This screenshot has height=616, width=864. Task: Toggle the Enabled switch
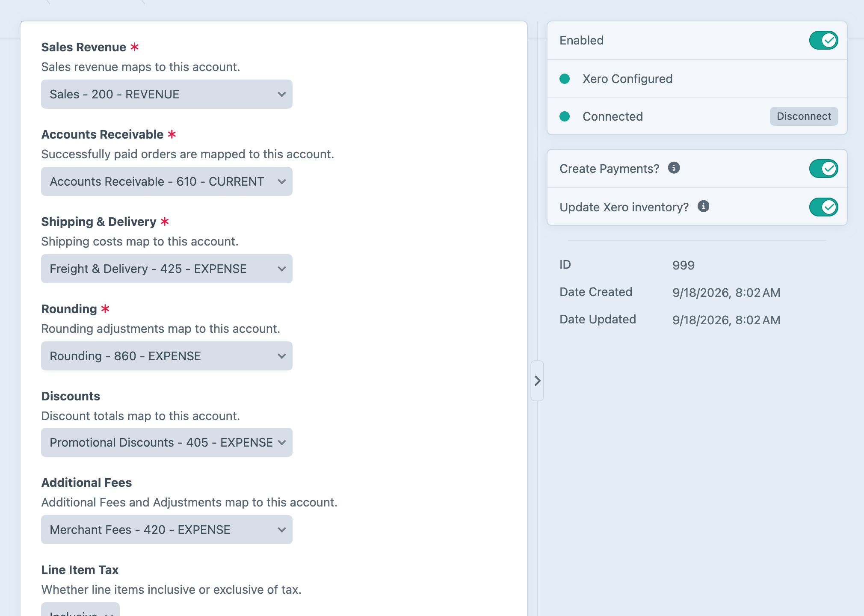[x=823, y=40]
